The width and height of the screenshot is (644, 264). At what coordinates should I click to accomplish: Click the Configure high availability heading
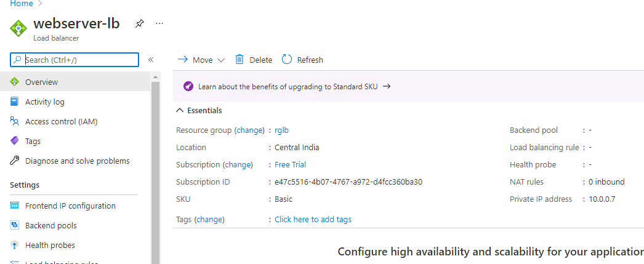click(491, 252)
